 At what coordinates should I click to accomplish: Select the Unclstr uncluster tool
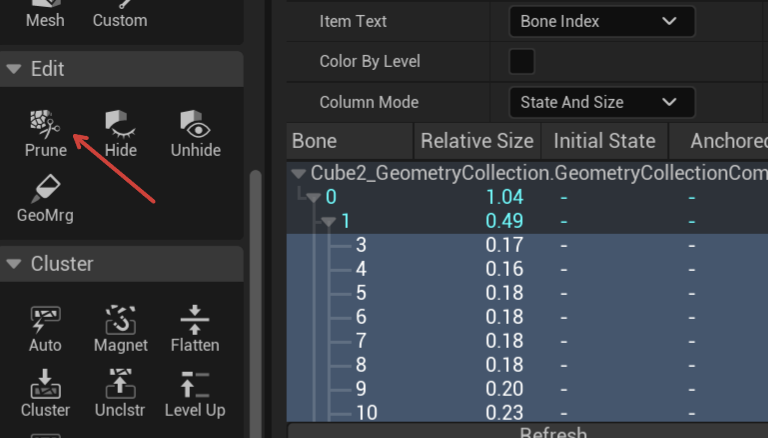click(x=121, y=386)
